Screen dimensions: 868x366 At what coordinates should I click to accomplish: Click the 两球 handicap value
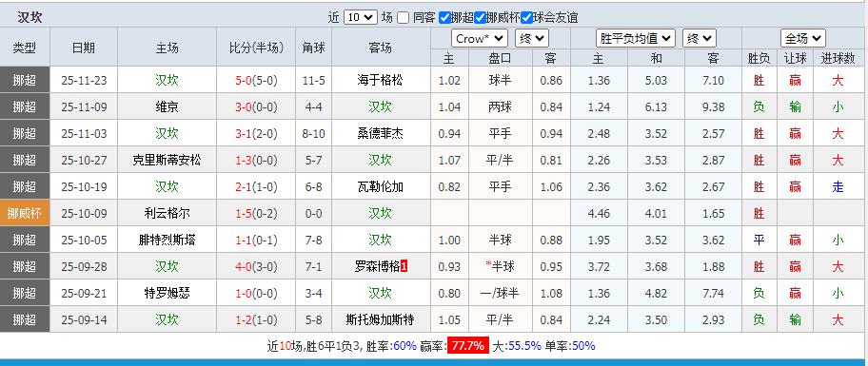pyautogui.click(x=501, y=106)
